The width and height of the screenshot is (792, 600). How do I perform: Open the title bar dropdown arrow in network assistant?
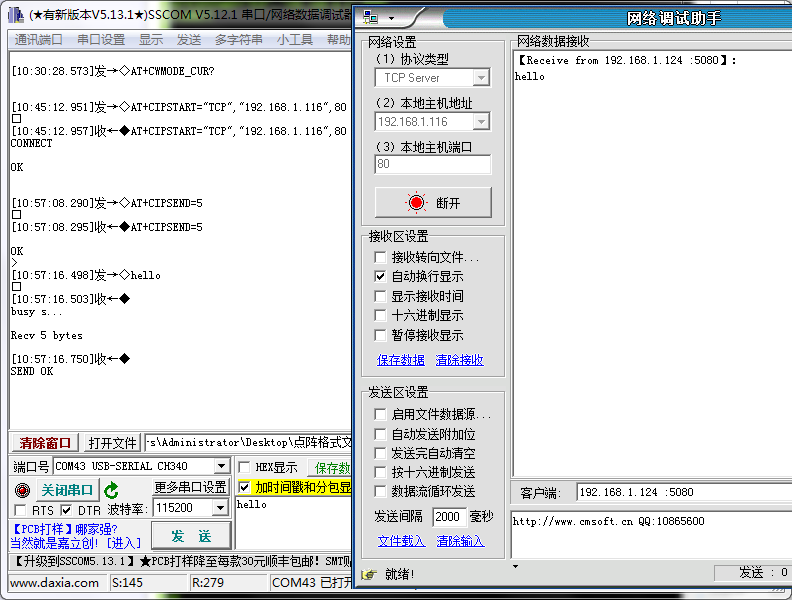pyautogui.click(x=391, y=19)
